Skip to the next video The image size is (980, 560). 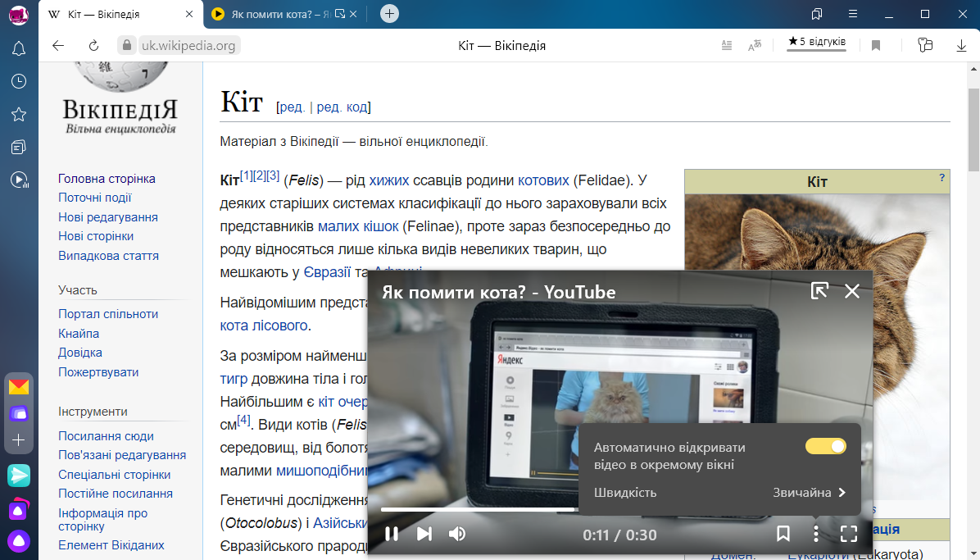point(424,534)
